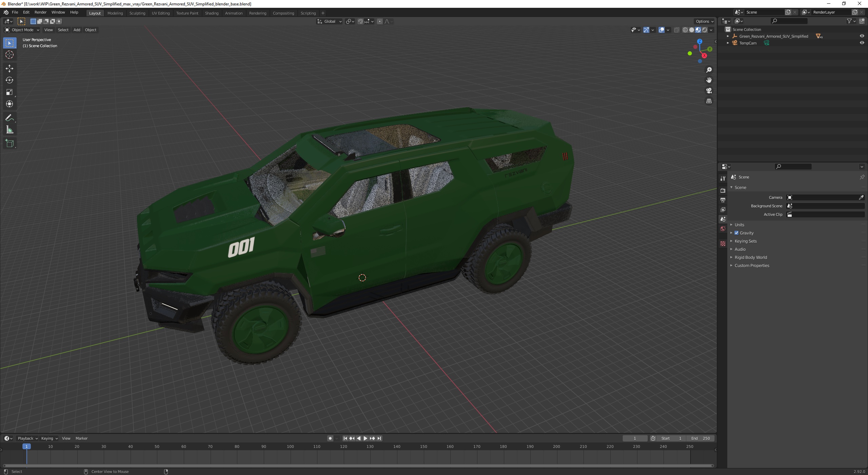Jump to the timeline end frame button
The height and width of the screenshot is (475, 868).
(x=379, y=438)
